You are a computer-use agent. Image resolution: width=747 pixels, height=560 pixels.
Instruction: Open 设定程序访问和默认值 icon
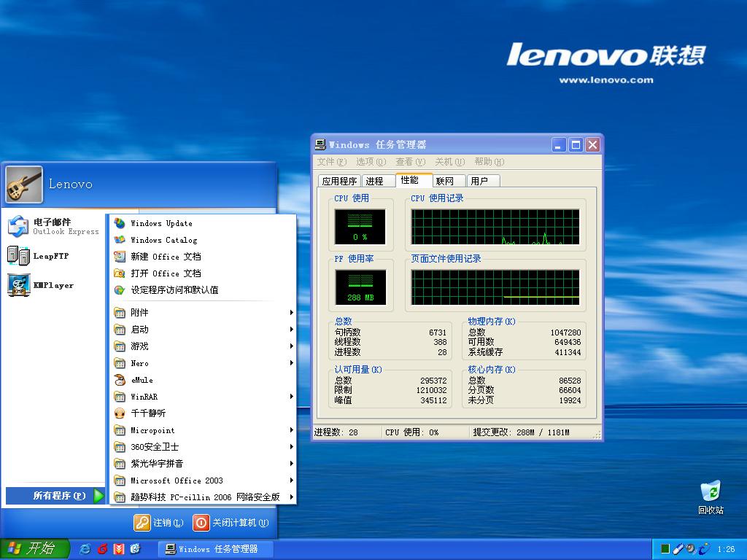120,290
